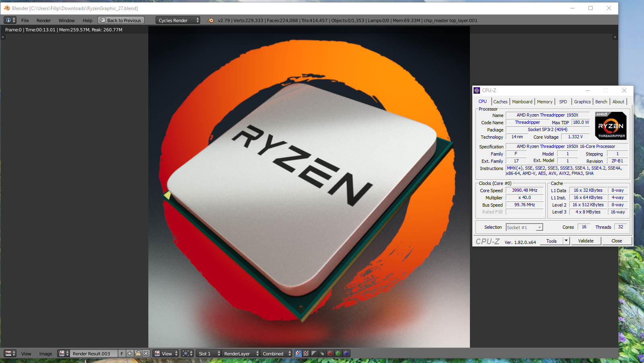Screen dimensions: 644x363
Task: Show the blue channel only
Action: [346, 353]
